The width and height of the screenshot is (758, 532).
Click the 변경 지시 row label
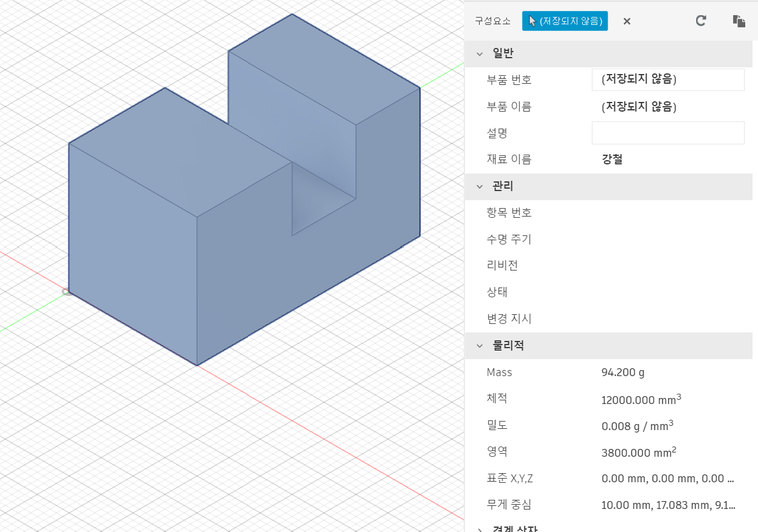509,318
